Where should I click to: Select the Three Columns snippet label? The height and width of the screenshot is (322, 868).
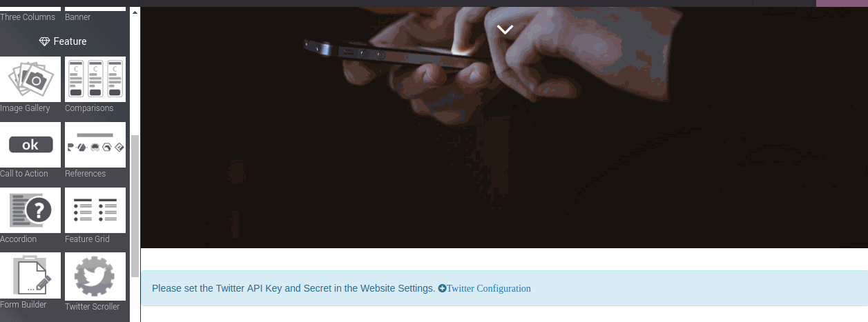[28, 17]
